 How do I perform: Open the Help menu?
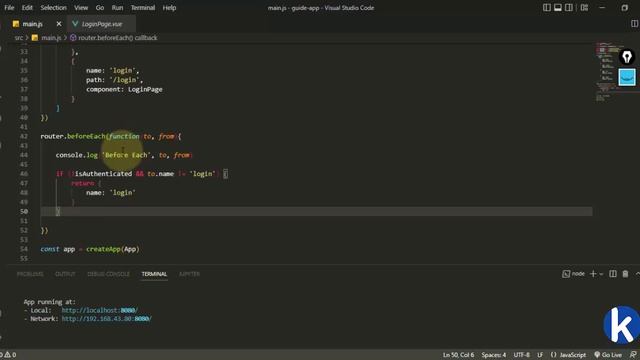point(169,8)
